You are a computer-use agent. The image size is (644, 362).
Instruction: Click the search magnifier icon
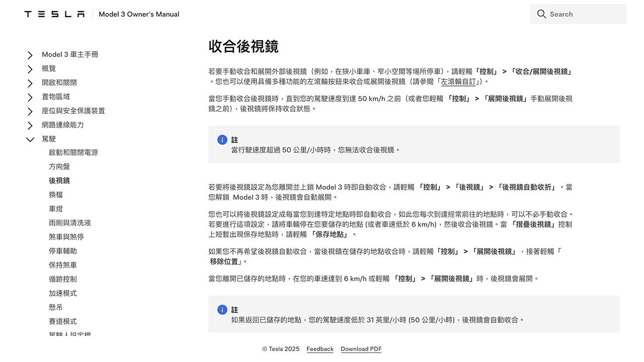(x=541, y=14)
